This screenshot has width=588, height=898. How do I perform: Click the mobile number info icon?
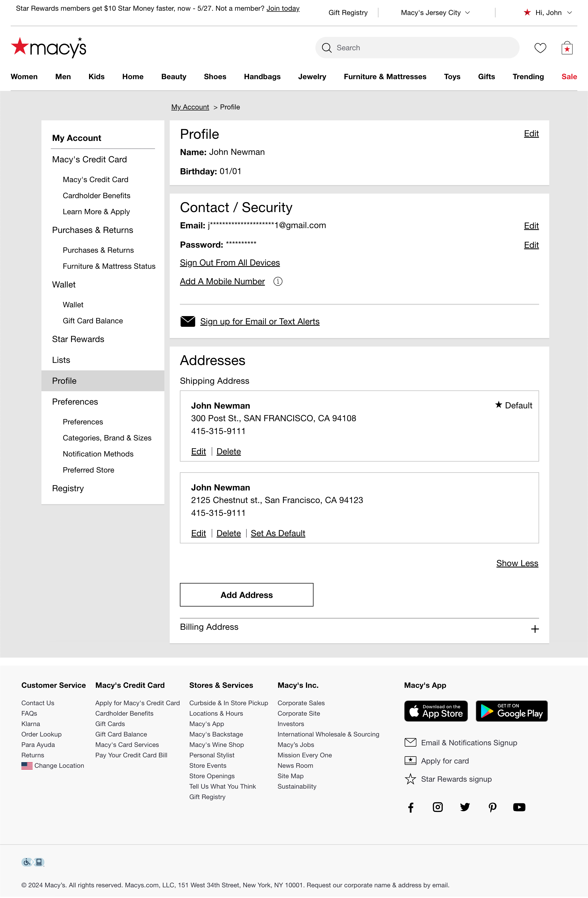278,282
